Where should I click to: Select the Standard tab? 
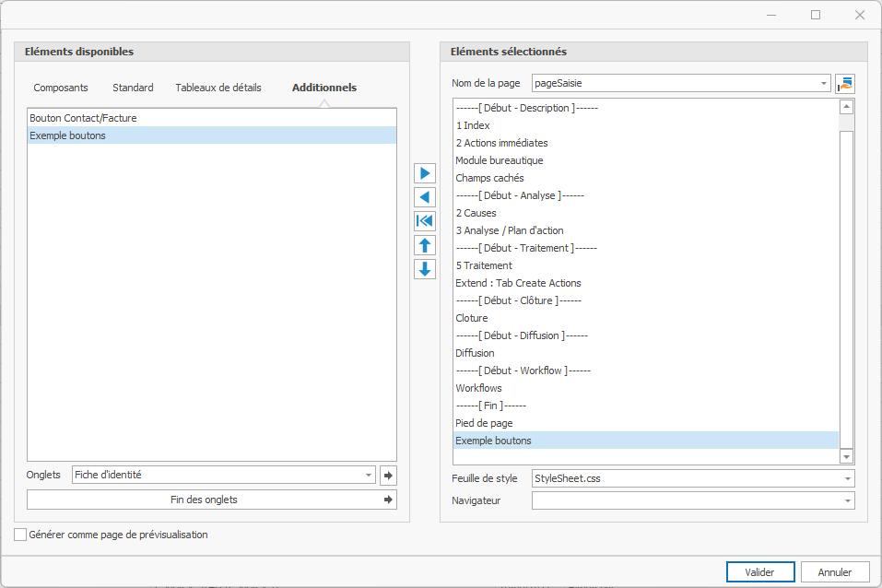(x=133, y=88)
